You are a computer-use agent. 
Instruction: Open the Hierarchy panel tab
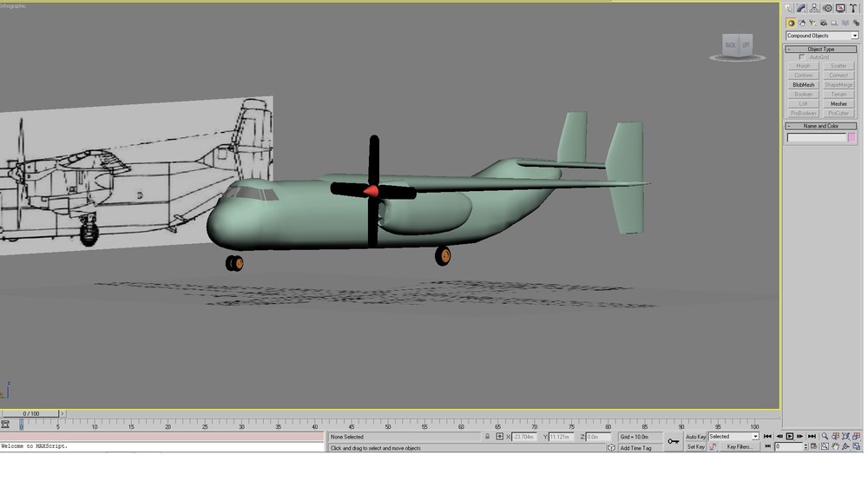pyautogui.click(x=814, y=9)
